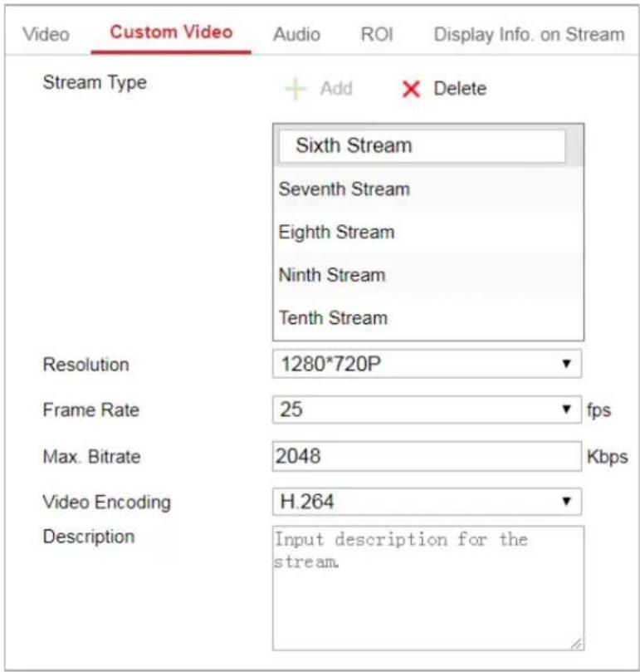640x672 pixels.
Task: Select Tenth Stream entry
Action: coord(427,318)
